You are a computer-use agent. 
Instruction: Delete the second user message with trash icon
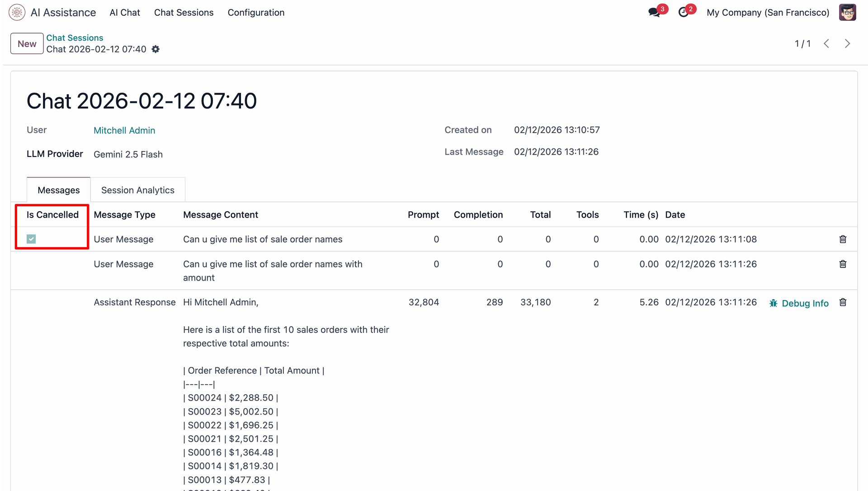click(843, 264)
